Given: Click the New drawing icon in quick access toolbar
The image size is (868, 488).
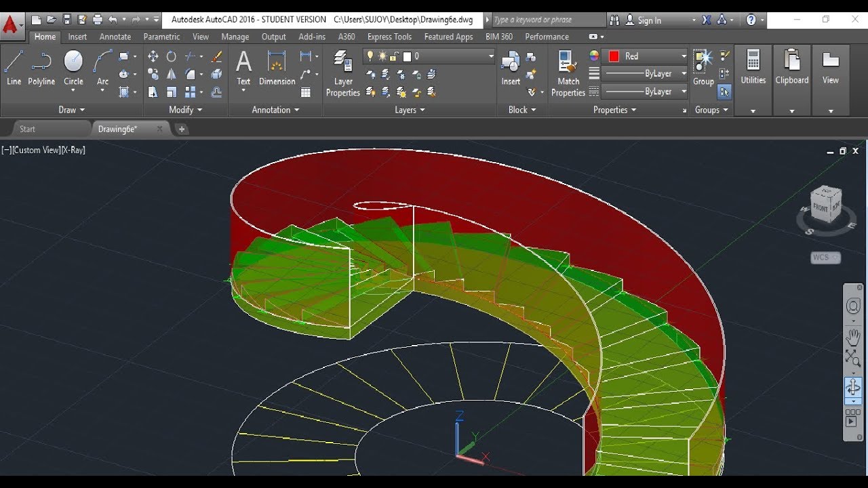Looking at the screenshot, I should click(x=36, y=20).
